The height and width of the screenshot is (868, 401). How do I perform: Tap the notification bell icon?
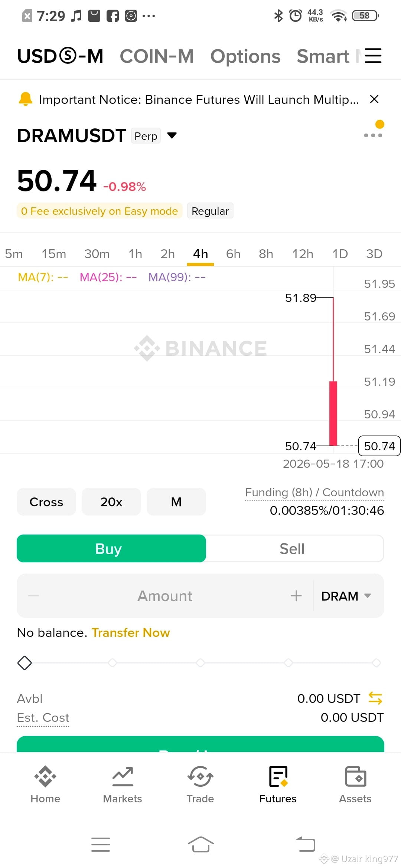(26, 99)
